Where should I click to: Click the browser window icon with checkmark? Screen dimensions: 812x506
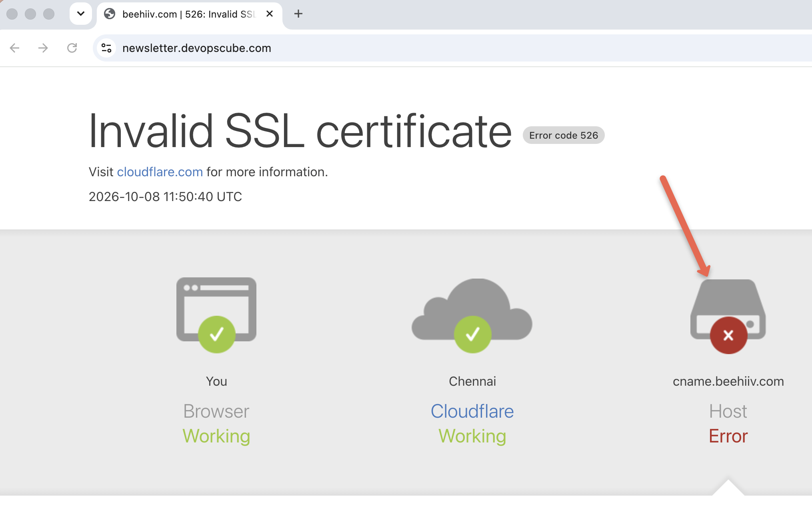(x=216, y=315)
